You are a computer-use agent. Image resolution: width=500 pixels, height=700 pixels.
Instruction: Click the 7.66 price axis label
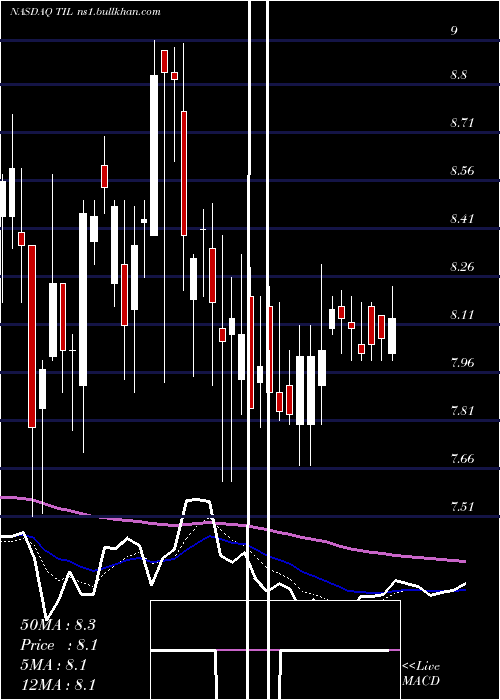(x=462, y=458)
